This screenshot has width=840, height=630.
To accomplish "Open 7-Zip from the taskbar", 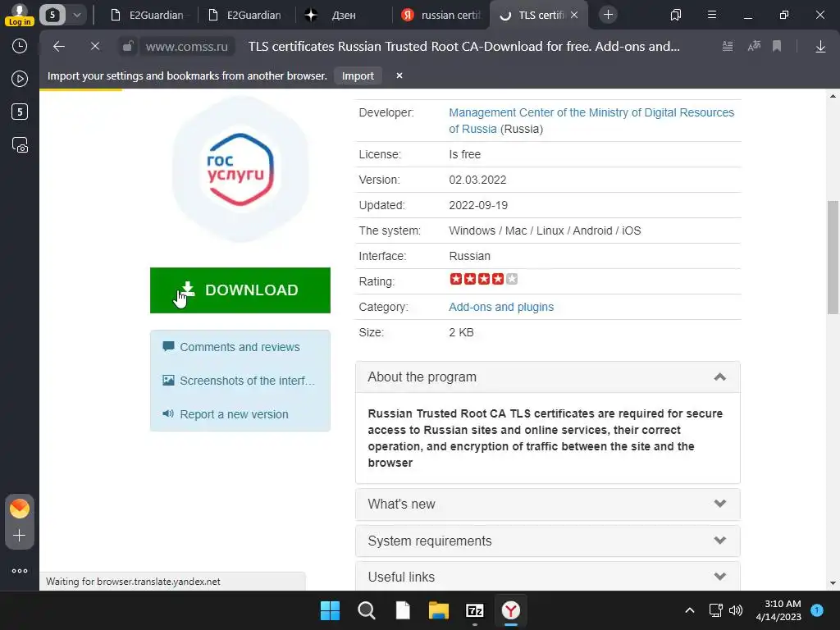I will click(x=475, y=610).
